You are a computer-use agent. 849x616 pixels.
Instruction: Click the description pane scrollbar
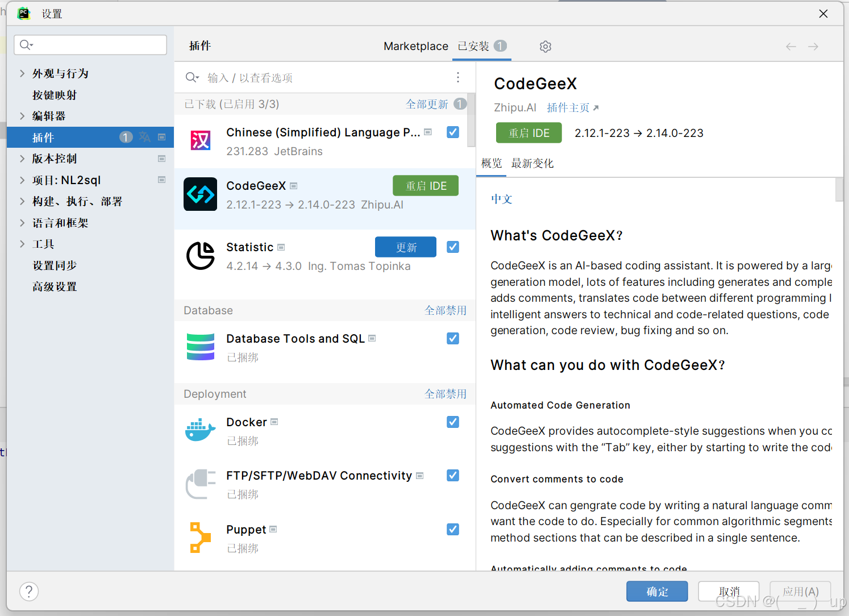[x=839, y=190]
